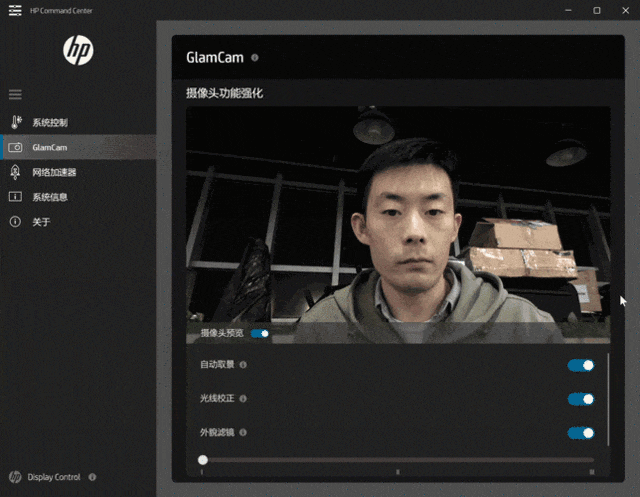This screenshot has height=497, width=640.
Task: Minimize the HP Command Center window
Action: [568, 10]
